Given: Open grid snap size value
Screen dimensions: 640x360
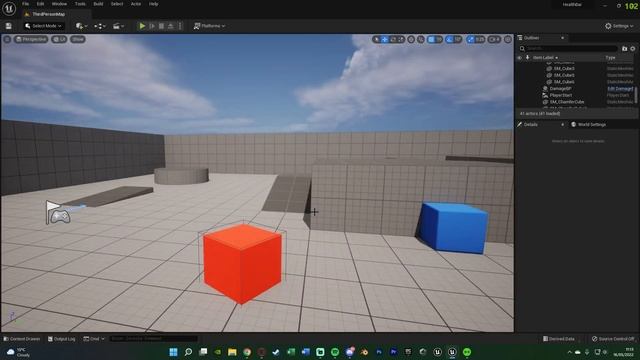Looking at the screenshot, I should 439,39.
